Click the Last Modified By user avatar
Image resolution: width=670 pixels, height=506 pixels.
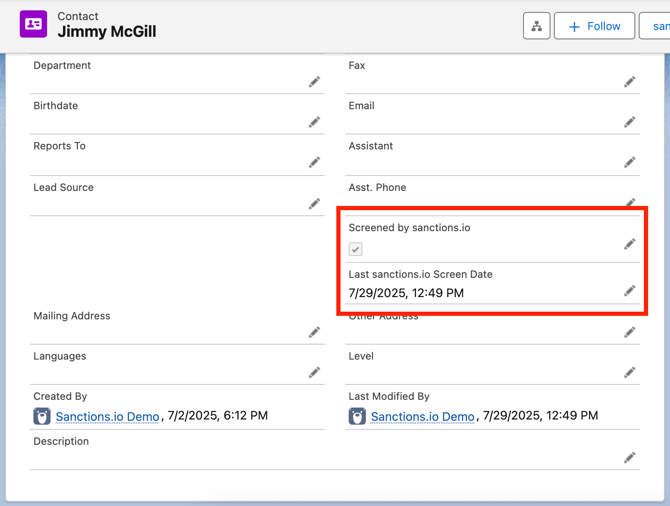[357, 416]
